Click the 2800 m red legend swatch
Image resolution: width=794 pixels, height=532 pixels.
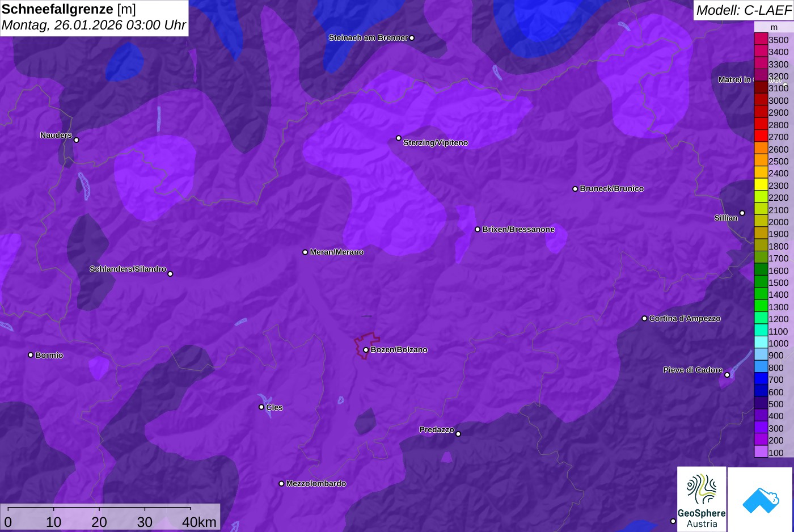[x=761, y=125]
